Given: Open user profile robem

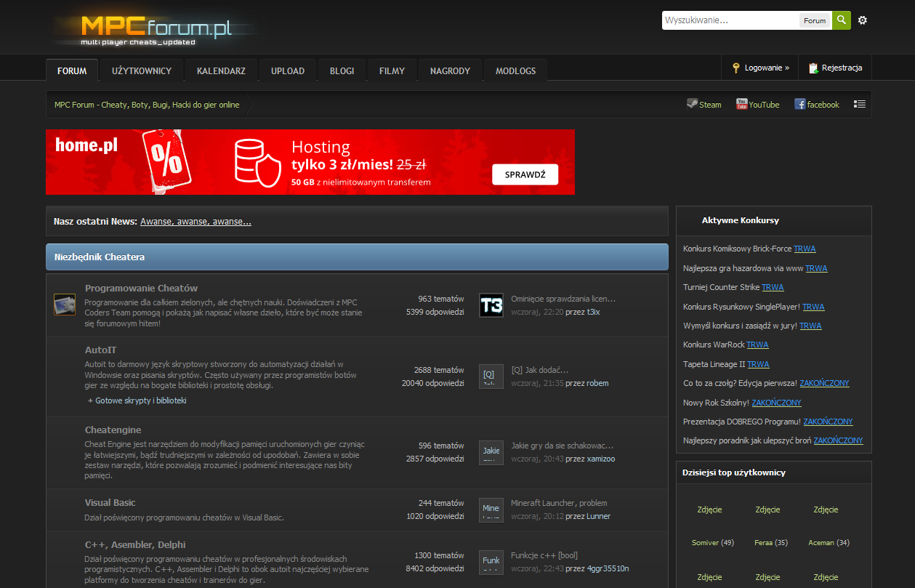Looking at the screenshot, I should coord(597,383).
